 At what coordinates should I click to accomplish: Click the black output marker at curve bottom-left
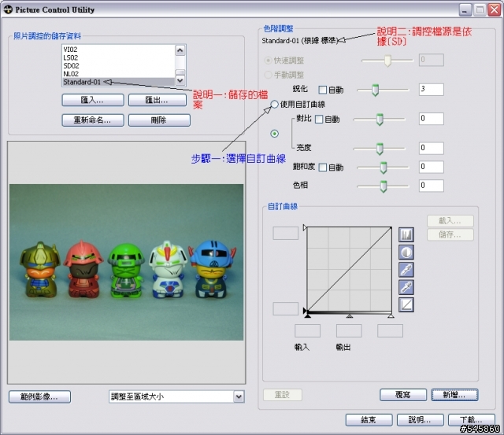click(305, 311)
